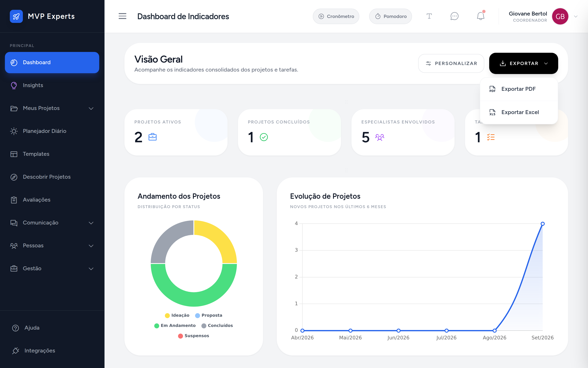The height and width of the screenshot is (368, 588).
Task: Click the Jun/2026 data point on chart
Action: pos(399,331)
